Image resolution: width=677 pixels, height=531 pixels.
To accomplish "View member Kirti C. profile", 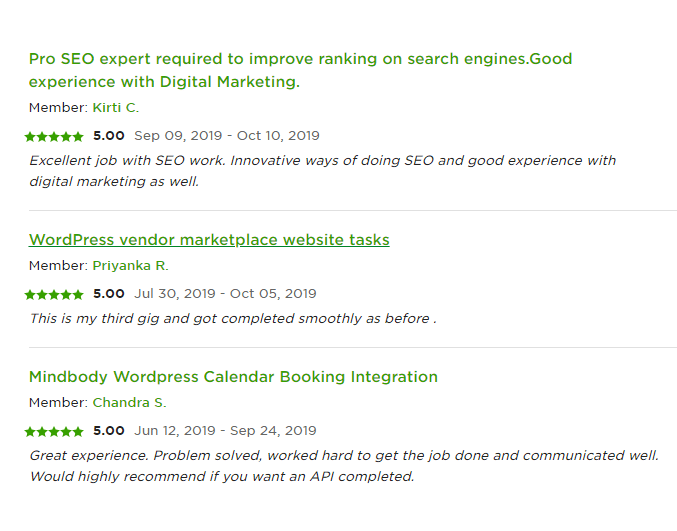I will [x=116, y=107].
